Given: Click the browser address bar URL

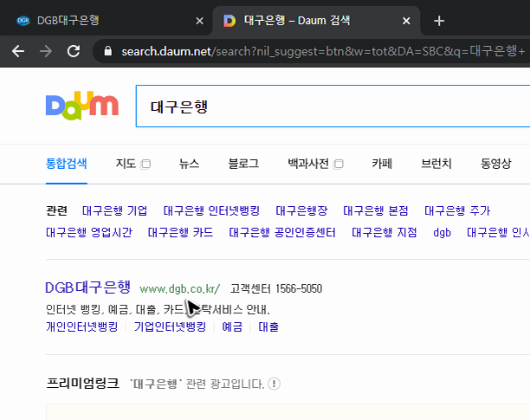Looking at the screenshot, I should 323,51.
